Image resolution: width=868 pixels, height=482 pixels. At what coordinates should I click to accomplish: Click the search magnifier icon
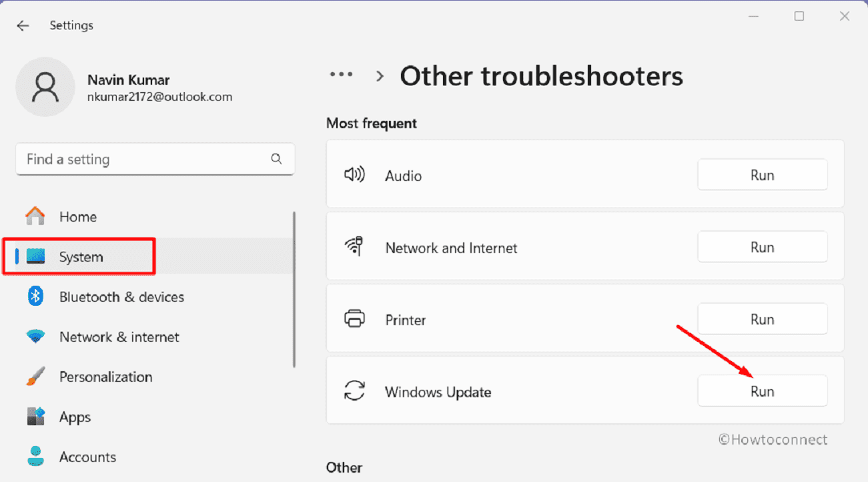276,159
